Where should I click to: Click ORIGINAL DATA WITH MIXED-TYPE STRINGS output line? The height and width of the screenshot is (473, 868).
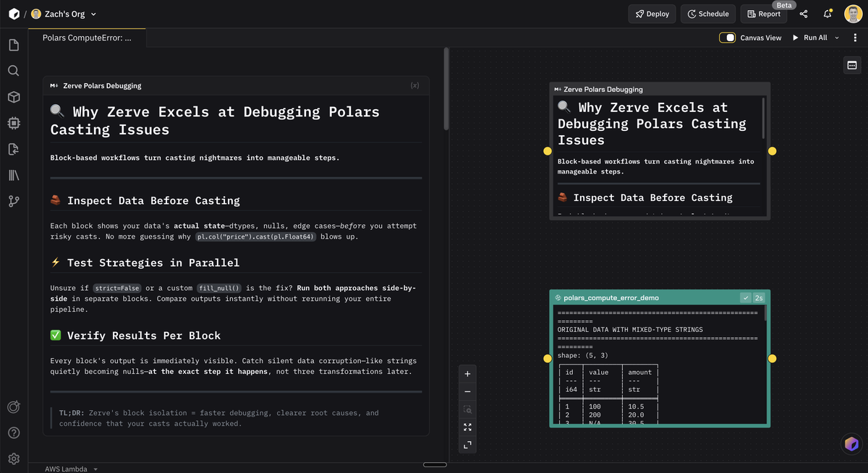click(x=630, y=330)
